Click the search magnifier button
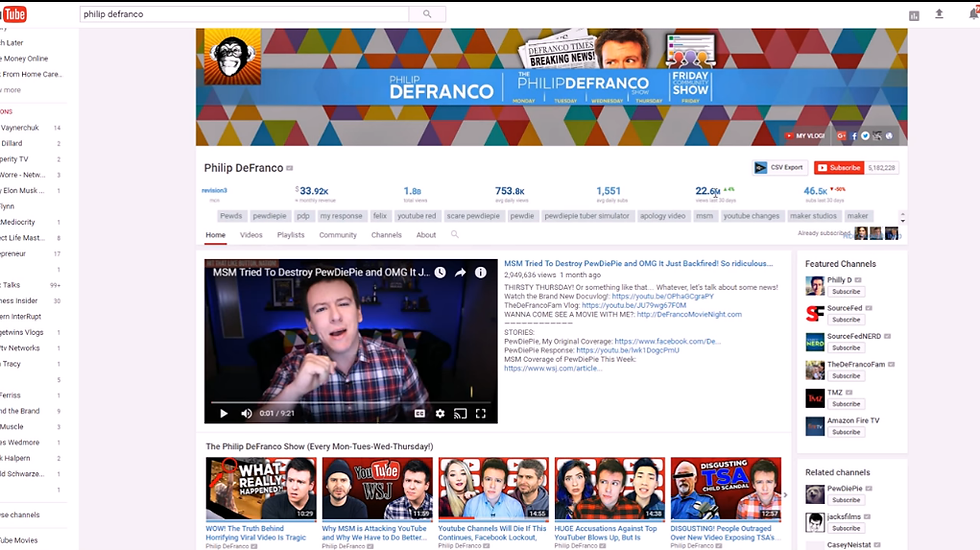Screen dimensions: 980x550 pos(427,14)
